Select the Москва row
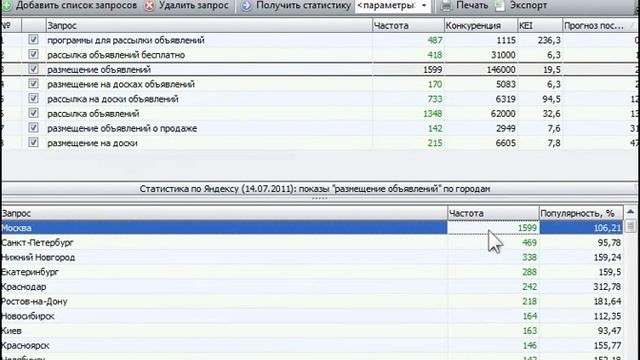This screenshot has height=360, width=640. coord(312,228)
